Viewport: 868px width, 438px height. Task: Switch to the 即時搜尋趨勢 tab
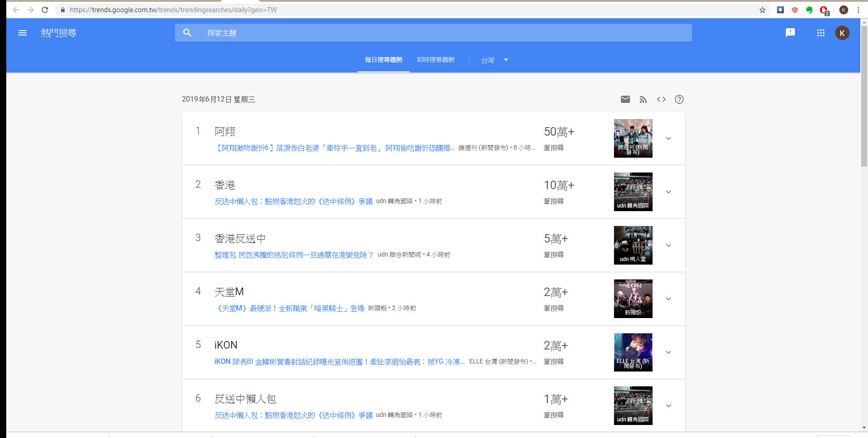click(435, 60)
